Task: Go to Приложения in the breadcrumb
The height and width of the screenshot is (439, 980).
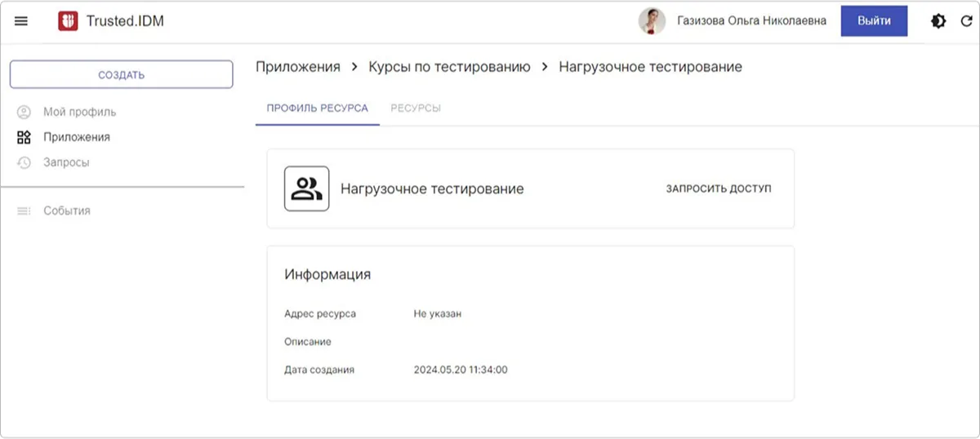Action: click(x=297, y=67)
